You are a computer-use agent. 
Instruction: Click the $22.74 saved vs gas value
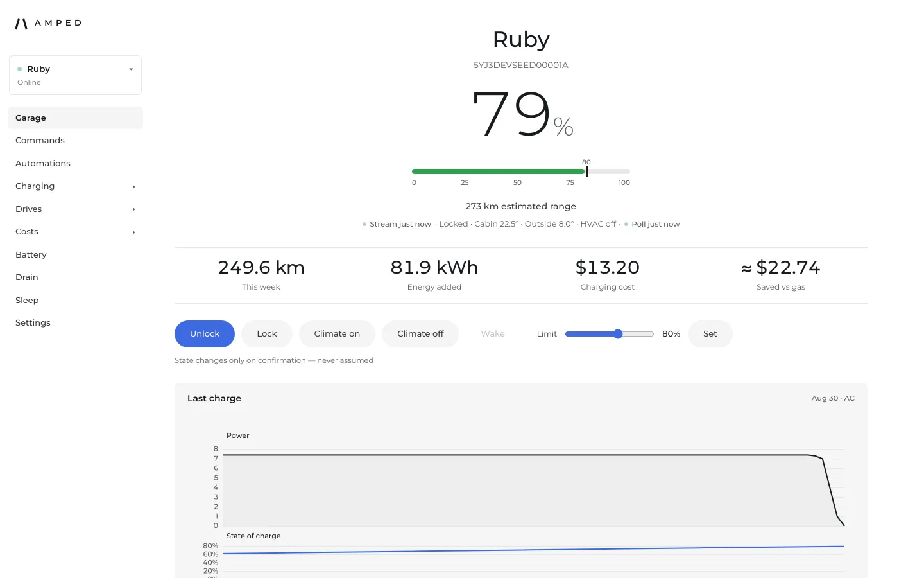point(781,267)
